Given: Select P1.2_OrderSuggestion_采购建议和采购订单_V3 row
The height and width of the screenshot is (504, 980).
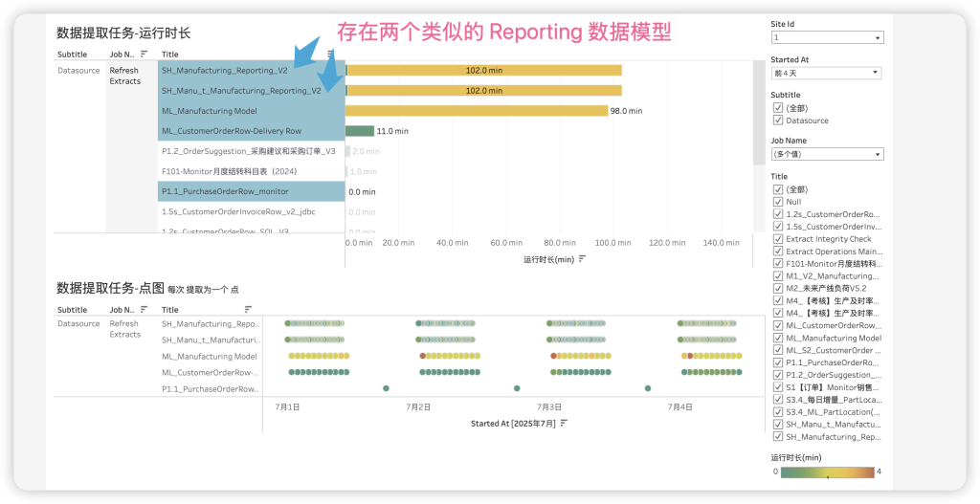Looking at the screenshot, I should [x=252, y=151].
